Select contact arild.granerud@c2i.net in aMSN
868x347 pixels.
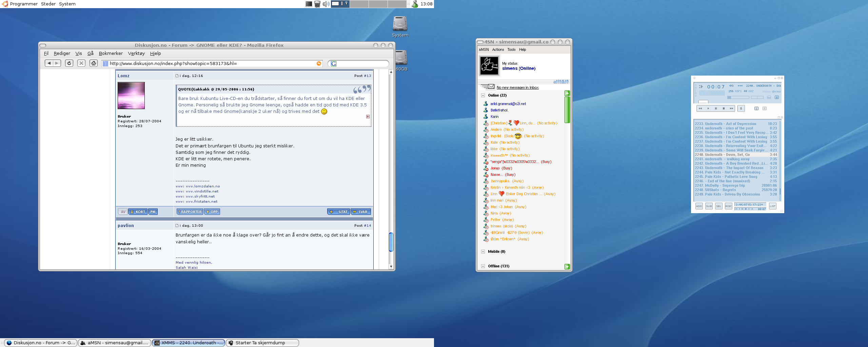click(x=508, y=104)
